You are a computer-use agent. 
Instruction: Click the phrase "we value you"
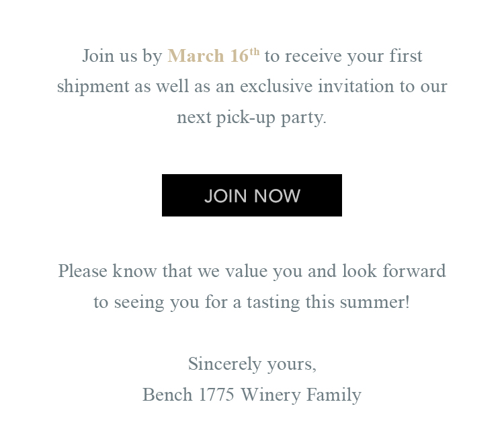click(250, 271)
